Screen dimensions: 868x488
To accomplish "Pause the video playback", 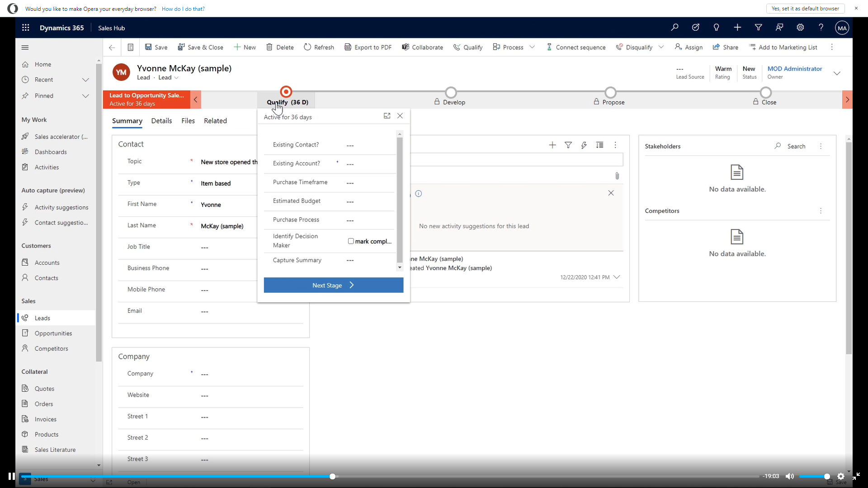I will pyautogui.click(x=11, y=476).
